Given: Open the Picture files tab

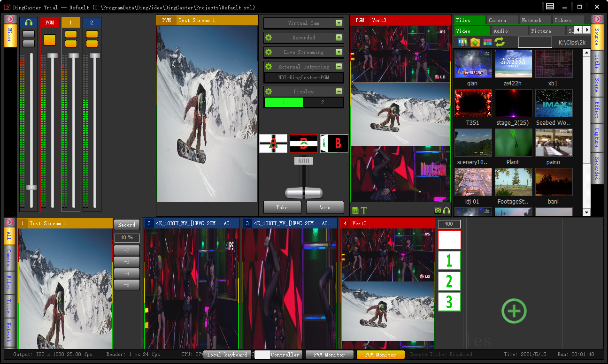Looking at the screenshot, I should [547, 31].
